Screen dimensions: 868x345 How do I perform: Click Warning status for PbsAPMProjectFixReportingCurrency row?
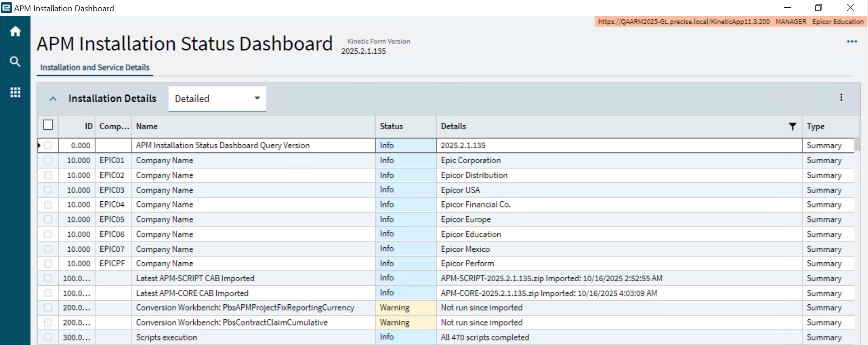click(x=406, y=307)
